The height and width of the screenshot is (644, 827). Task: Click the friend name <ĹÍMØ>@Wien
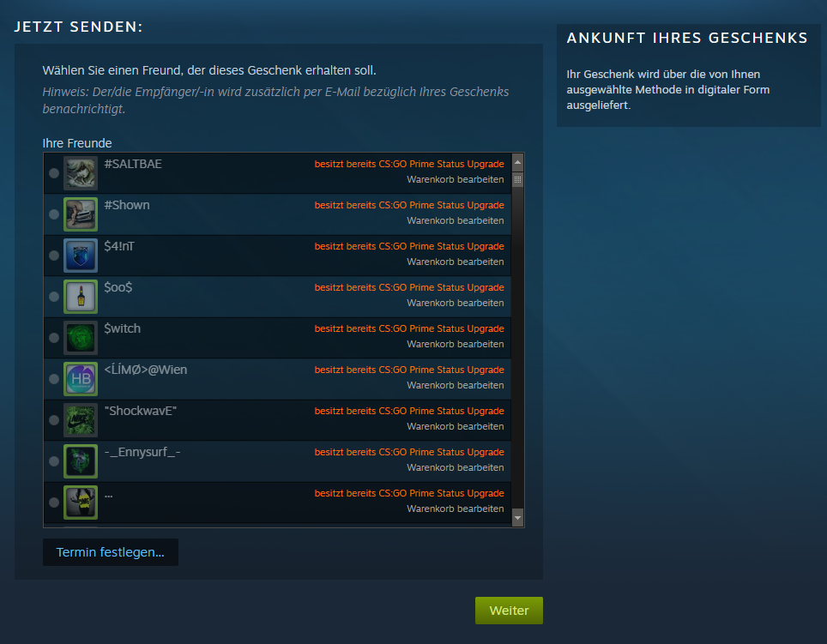point(146,370)
